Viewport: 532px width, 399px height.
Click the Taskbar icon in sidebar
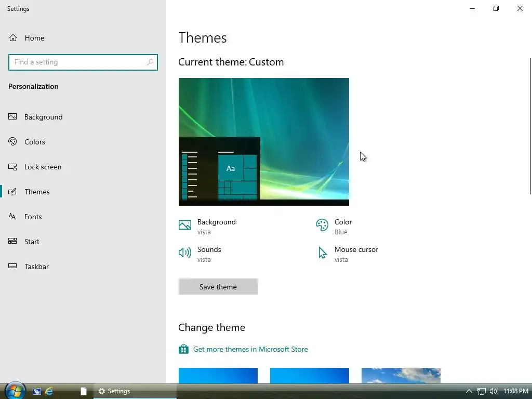[x=12, y=266]
